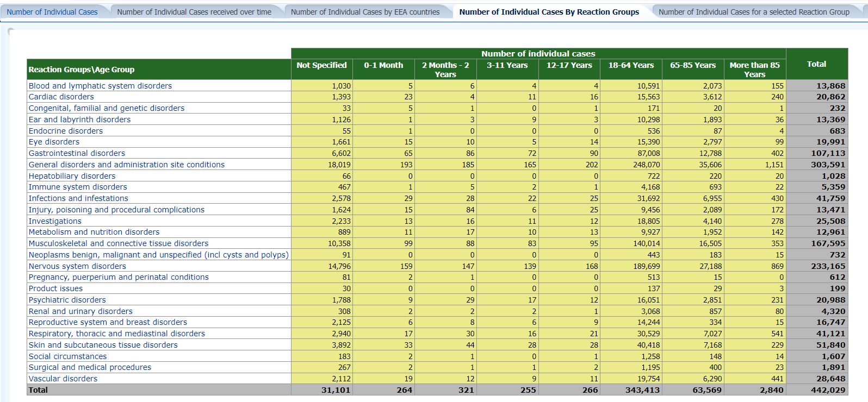Click the Psychiatric disorders link
The width and height of the screenshot is (868, 402).
point(67,300)
